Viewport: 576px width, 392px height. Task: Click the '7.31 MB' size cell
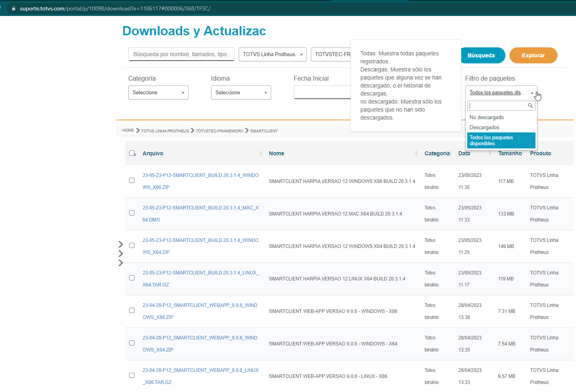pos(507,311)
